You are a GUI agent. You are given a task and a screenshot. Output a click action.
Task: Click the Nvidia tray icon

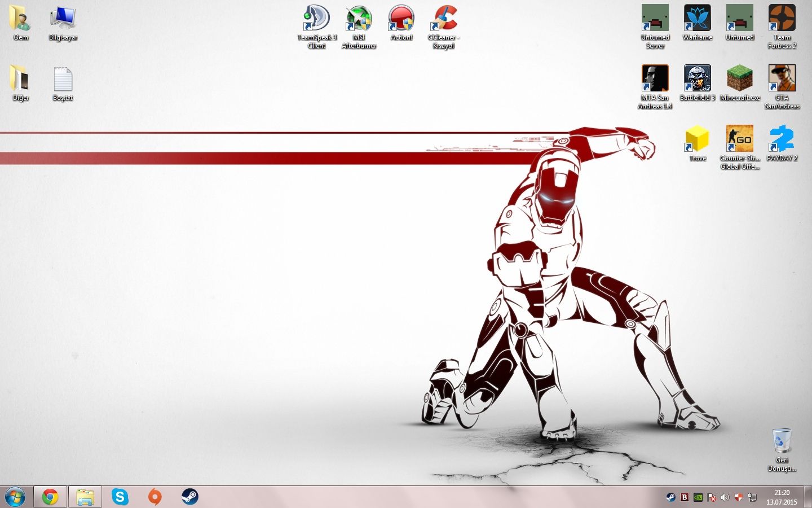click(x=698, y=497)
